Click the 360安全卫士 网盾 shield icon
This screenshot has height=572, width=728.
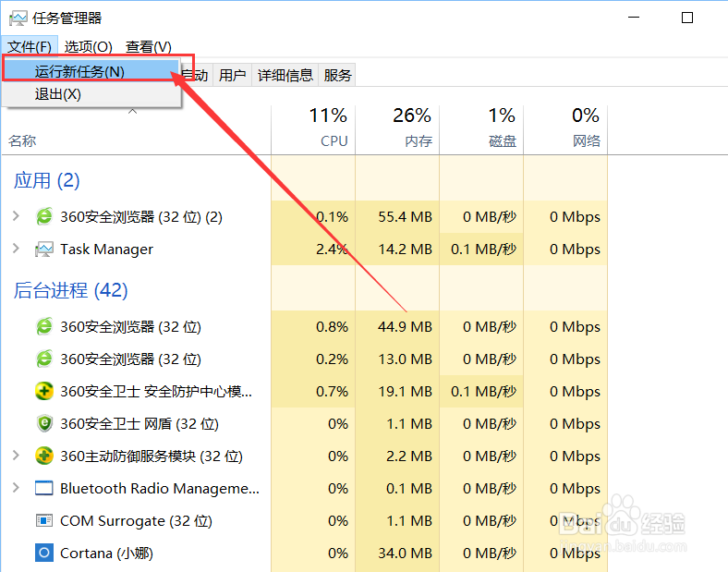tap(44, 424)
